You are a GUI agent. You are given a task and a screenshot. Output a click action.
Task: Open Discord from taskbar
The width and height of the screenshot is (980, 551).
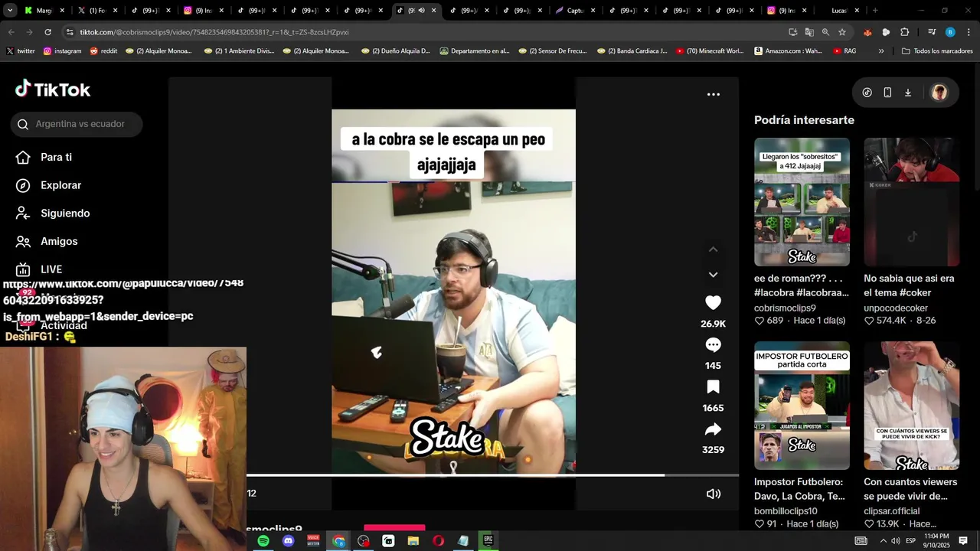click(288, 541)
